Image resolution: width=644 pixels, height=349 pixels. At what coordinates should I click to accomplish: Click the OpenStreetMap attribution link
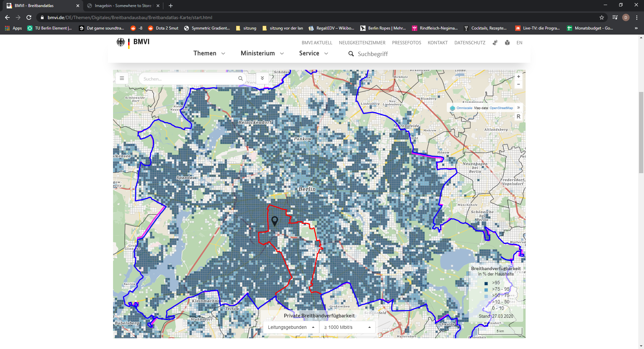501,108
